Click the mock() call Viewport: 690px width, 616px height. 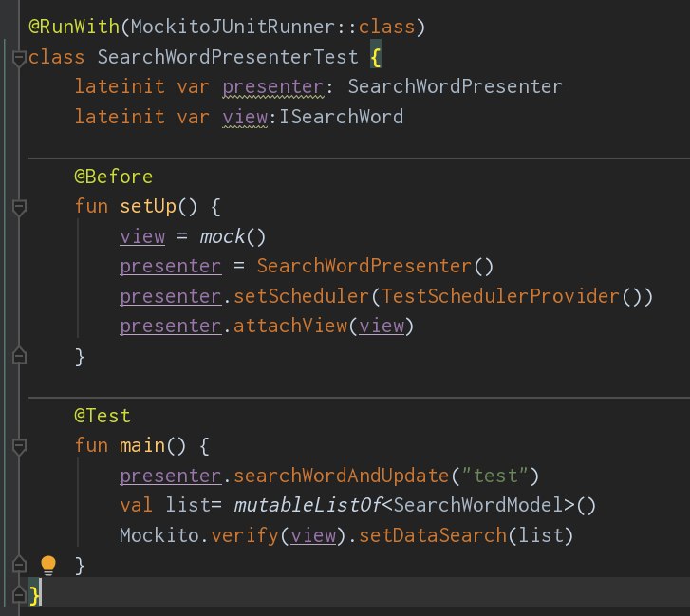(233, 236)
